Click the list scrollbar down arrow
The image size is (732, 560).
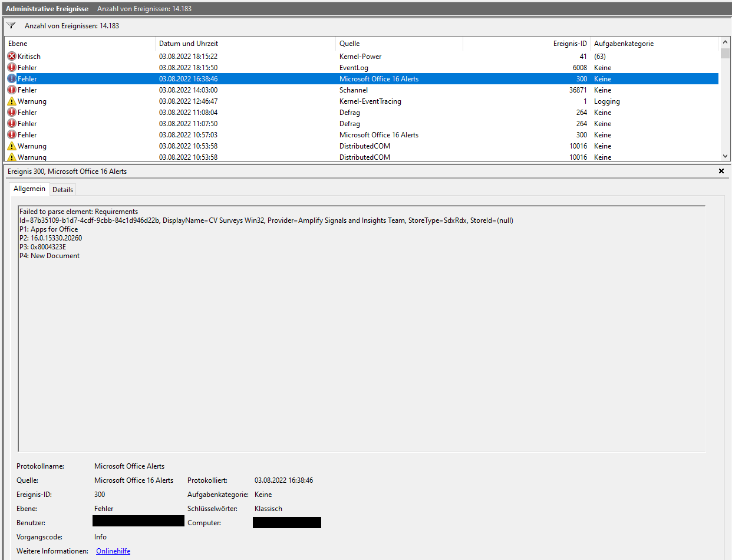click(725, 156)
